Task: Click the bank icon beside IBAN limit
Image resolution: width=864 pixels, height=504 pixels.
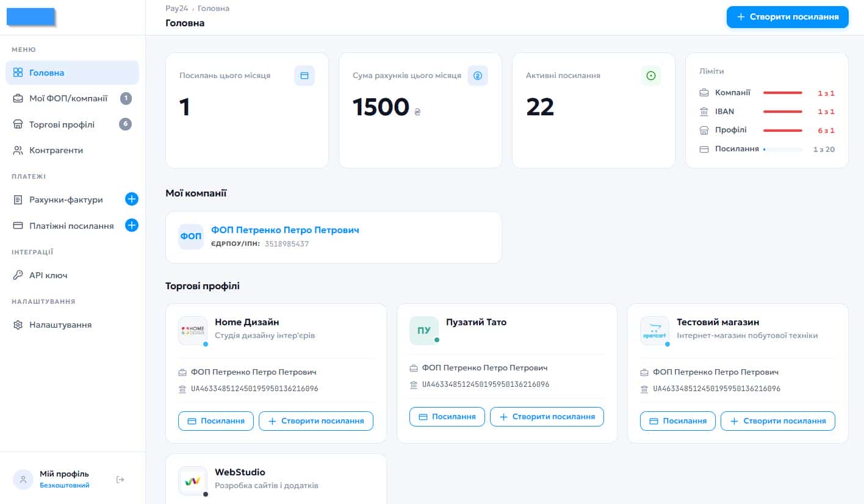Action: [x=704, y=112]
